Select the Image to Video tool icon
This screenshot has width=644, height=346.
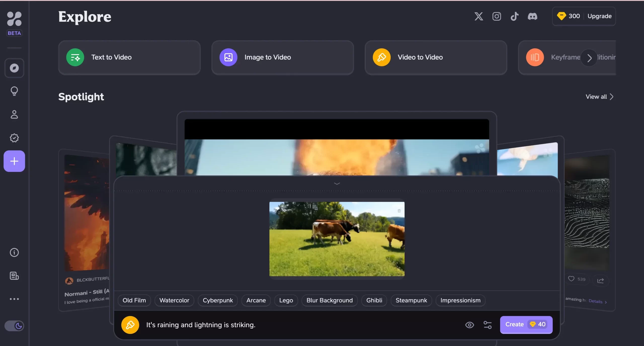pyautogui.click(x=229, y=57)
